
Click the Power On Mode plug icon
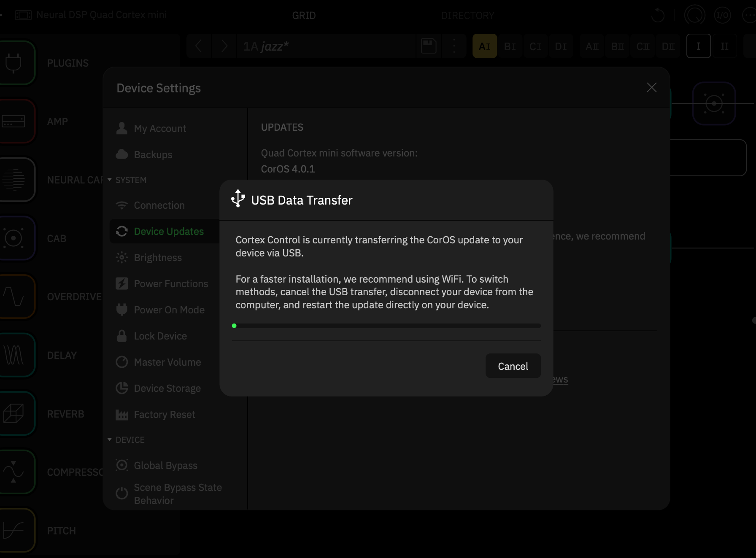click(x=122, y=310)
